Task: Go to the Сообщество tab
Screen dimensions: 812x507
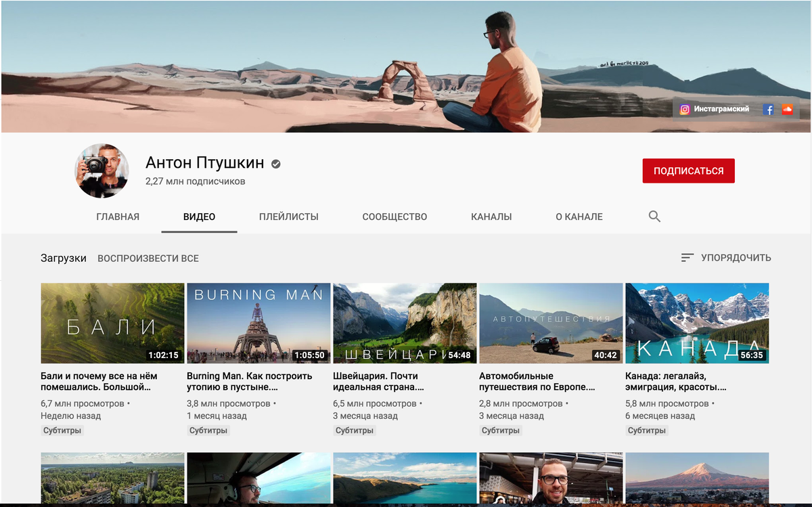Action: pos(394,216)
